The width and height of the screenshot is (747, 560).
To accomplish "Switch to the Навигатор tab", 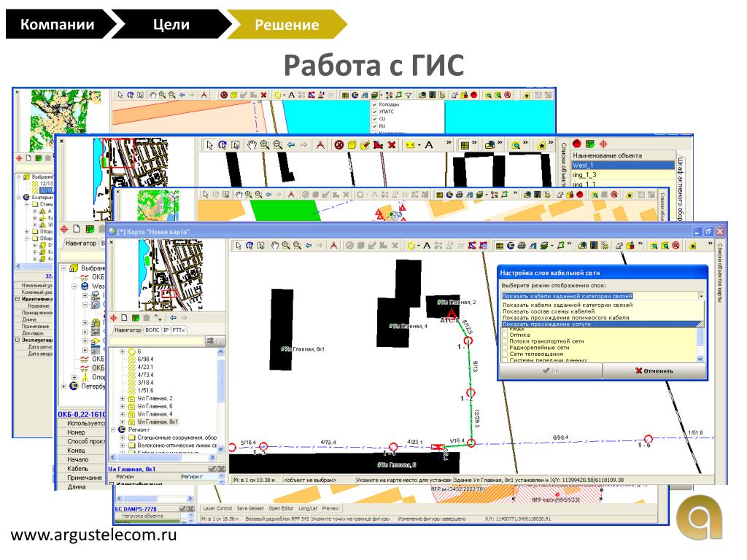I will pos(128,330).
